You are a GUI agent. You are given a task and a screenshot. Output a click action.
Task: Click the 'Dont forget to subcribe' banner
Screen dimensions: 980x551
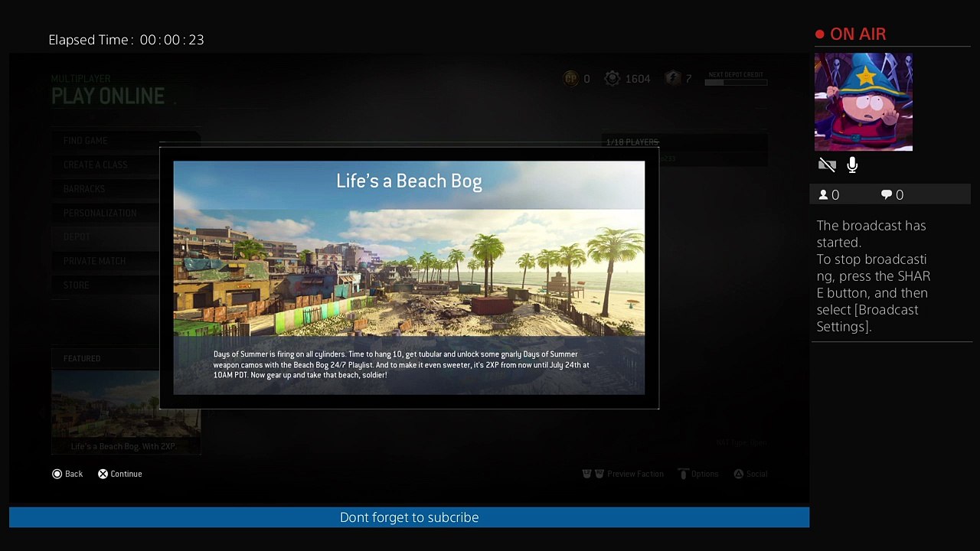(409, 517)
